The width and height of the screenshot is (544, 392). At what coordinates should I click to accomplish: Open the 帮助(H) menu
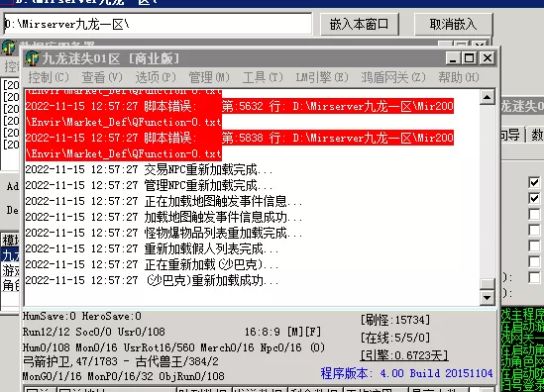click(x=459, y=77)
